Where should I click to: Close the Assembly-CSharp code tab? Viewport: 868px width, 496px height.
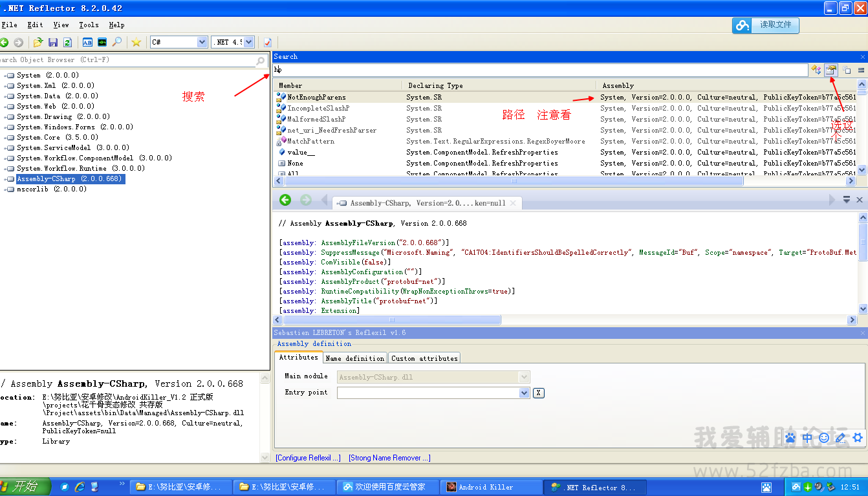[x=513, y=203]
